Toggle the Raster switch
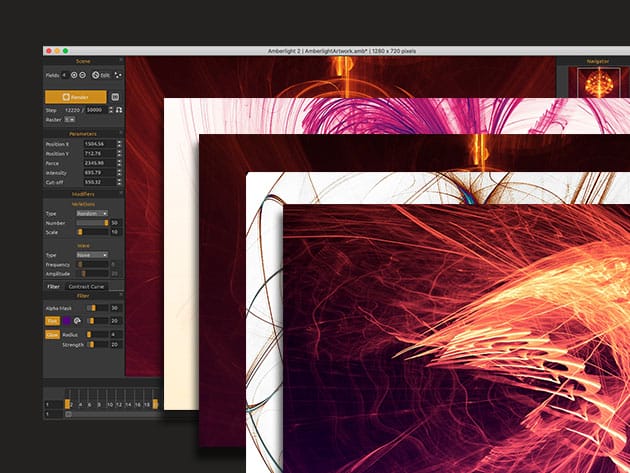Viewport: 630px width, 473px height. [69, 119]
